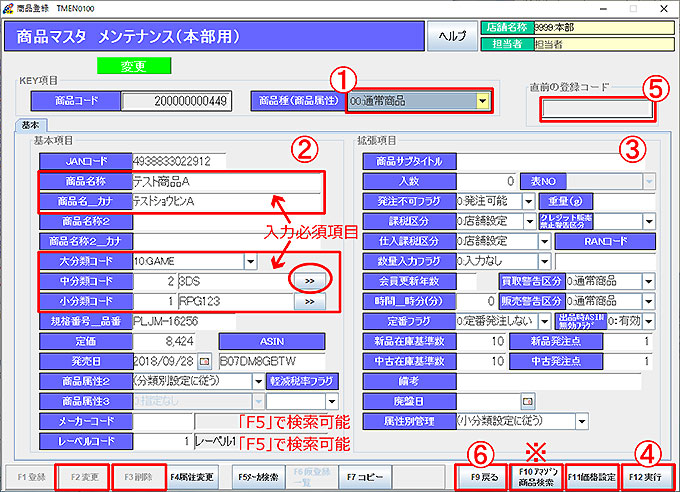Click ASIN value field B07DM9GBTW

click(x=272, y=361)
